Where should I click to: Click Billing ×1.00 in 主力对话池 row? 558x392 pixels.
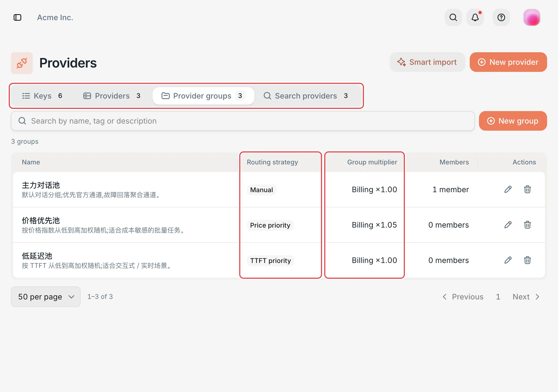click(x=374, y=189)
